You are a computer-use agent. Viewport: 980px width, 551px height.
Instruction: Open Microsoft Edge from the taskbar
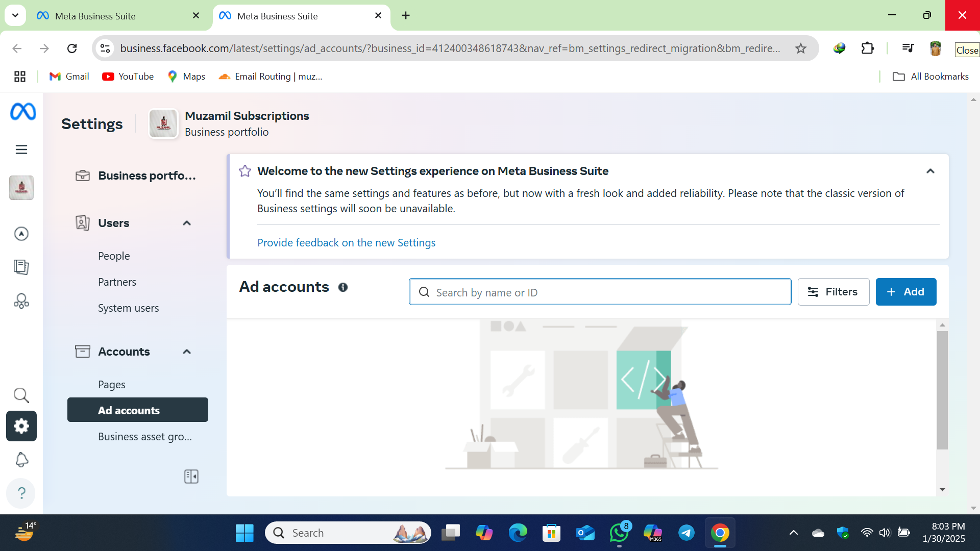click(518, 533)
